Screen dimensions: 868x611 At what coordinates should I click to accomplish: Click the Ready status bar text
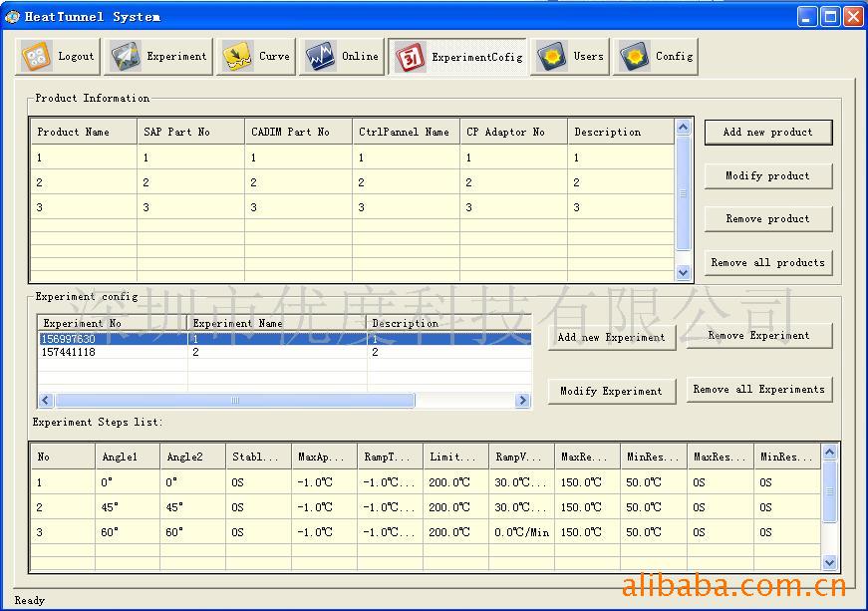click(29, 600)
